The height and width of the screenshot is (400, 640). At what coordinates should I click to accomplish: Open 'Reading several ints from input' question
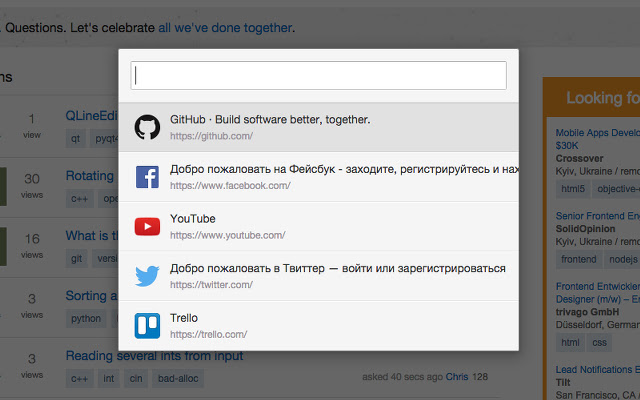pos(154,356)
